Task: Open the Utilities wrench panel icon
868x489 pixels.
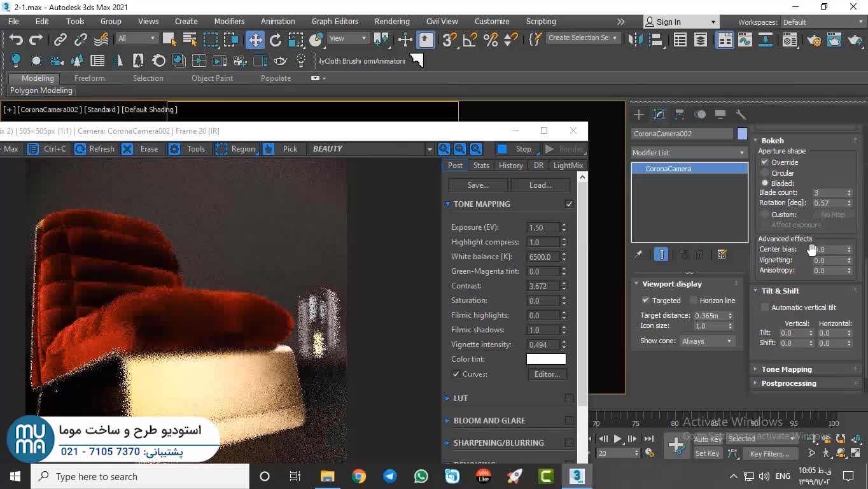Action: 741,115
